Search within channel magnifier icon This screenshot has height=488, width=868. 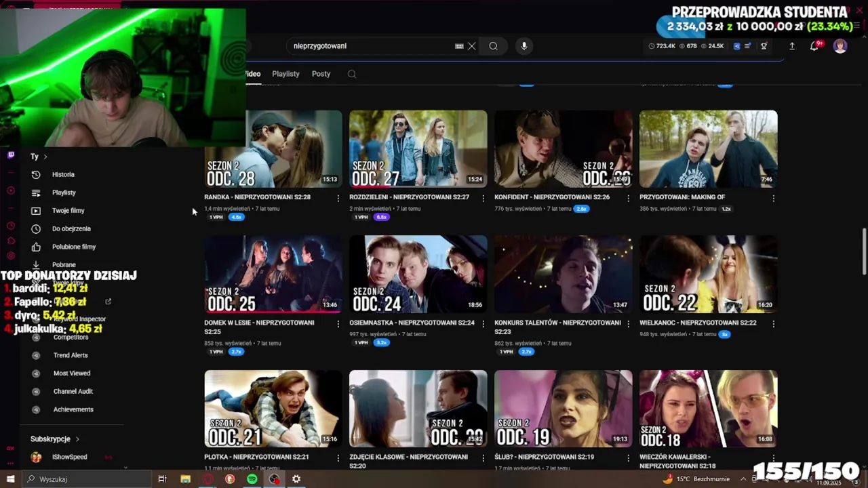[351, 74]
